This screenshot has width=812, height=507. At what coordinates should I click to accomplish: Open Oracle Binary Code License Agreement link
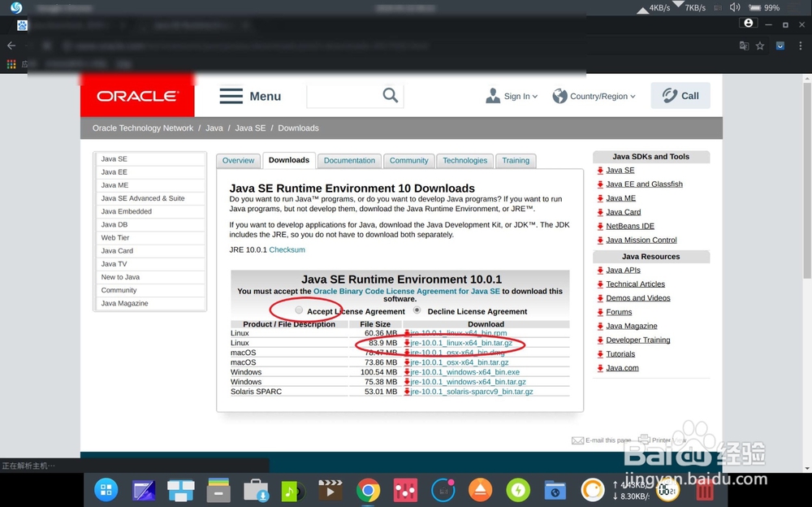pos(407,292)
